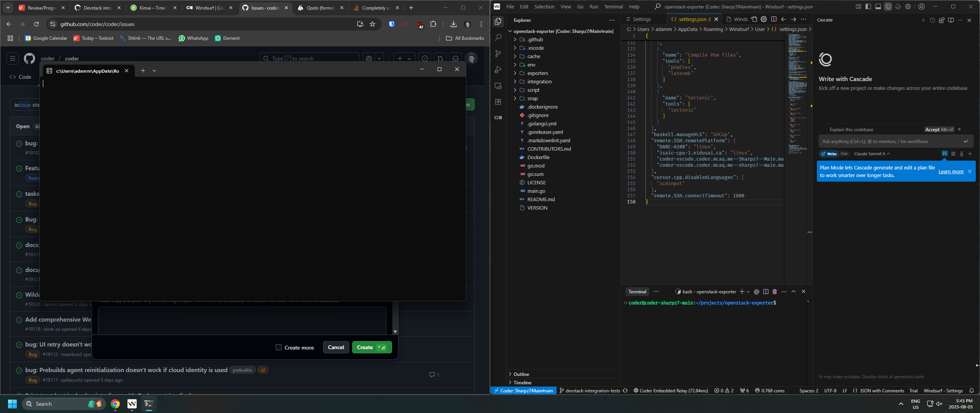
Task: Toggle Cascade Plan Mode icon
Action: pos(945,154)
